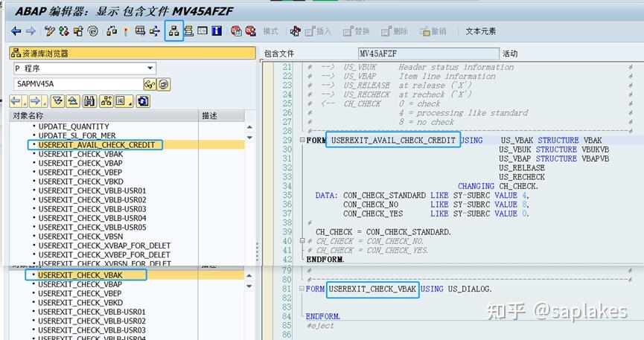Click upper list scroll-down arrow
This screenshot has height=340, width=644.
click(x=249, y=138)
